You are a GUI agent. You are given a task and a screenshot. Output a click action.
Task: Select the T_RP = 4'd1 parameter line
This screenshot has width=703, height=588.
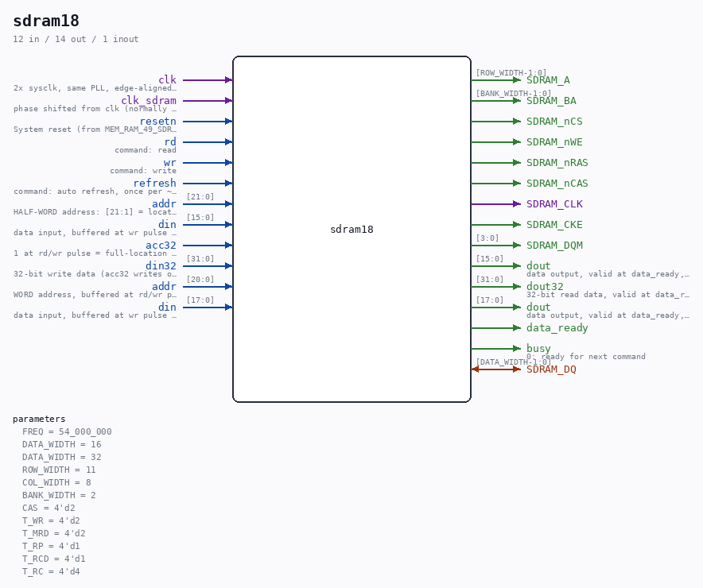(51, 546)
